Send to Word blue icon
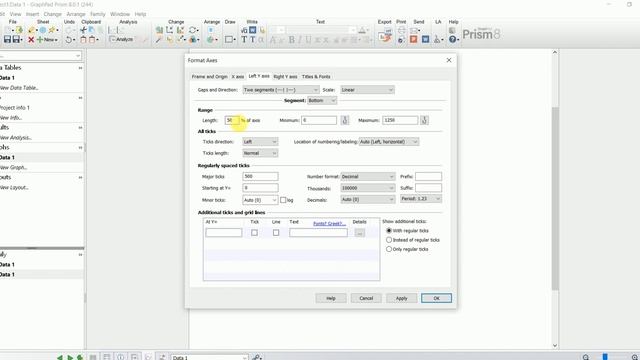The width and height of the screenshot is (640, 360). 425,40
